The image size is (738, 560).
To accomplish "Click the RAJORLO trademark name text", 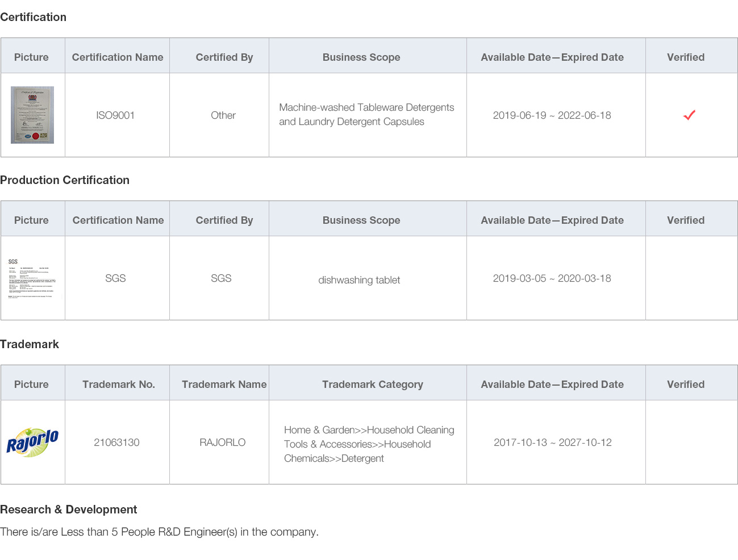I will pos(223,442).
